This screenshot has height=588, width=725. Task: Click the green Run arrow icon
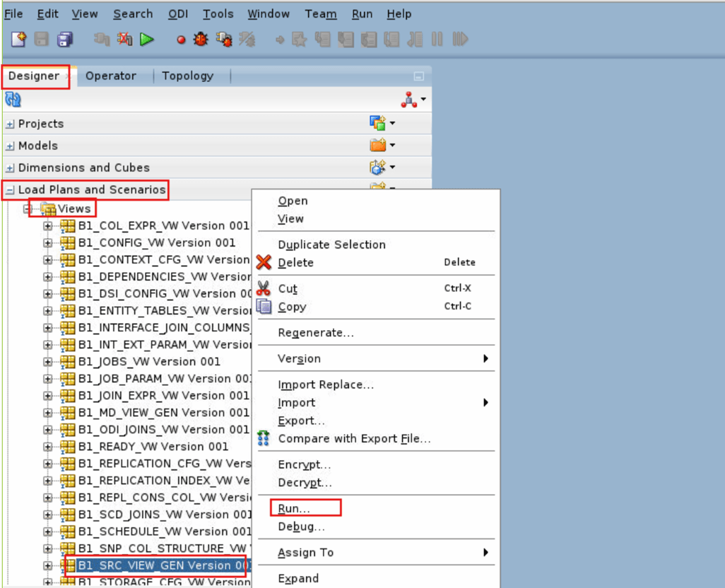tap(146, 40)
